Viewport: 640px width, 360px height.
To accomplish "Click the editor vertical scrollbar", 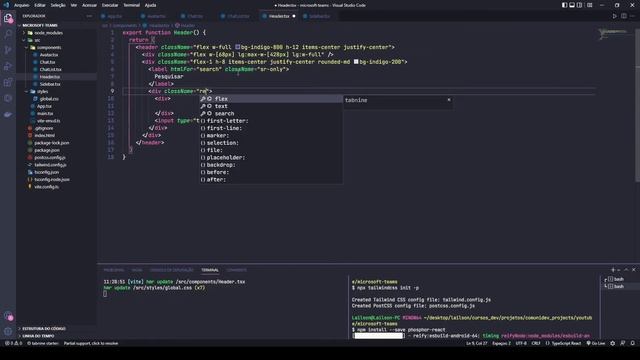I will 637,106.
